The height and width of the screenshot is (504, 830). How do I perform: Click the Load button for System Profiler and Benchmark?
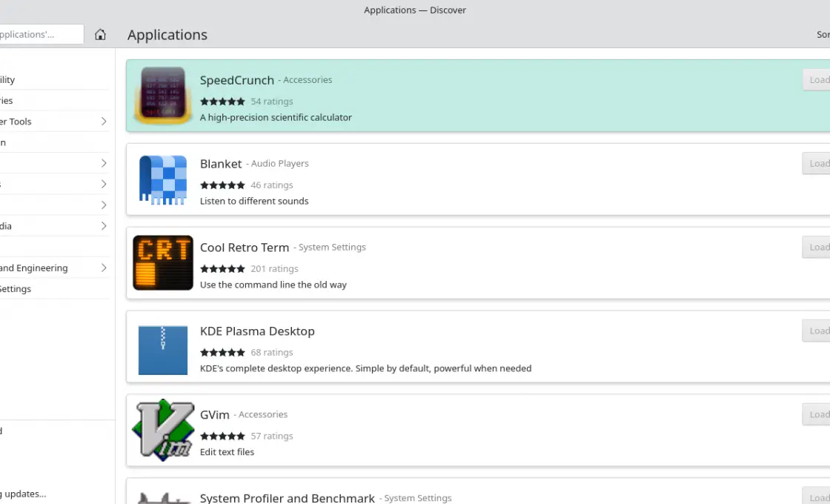pyautogui.click(x=816, y=496)
